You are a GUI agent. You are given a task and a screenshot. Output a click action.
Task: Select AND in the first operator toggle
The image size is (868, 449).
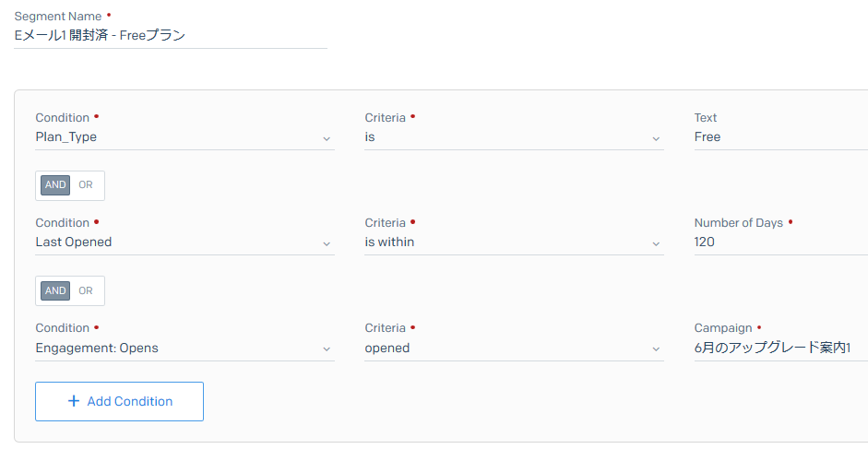click(x=55, y=185)
